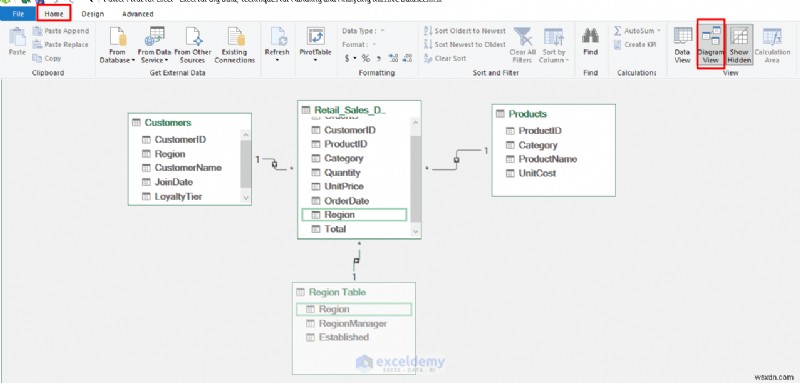Screen dimensions: 800x383
Task: Click Customers table scroll-down arrow
Action: [246, 197]
